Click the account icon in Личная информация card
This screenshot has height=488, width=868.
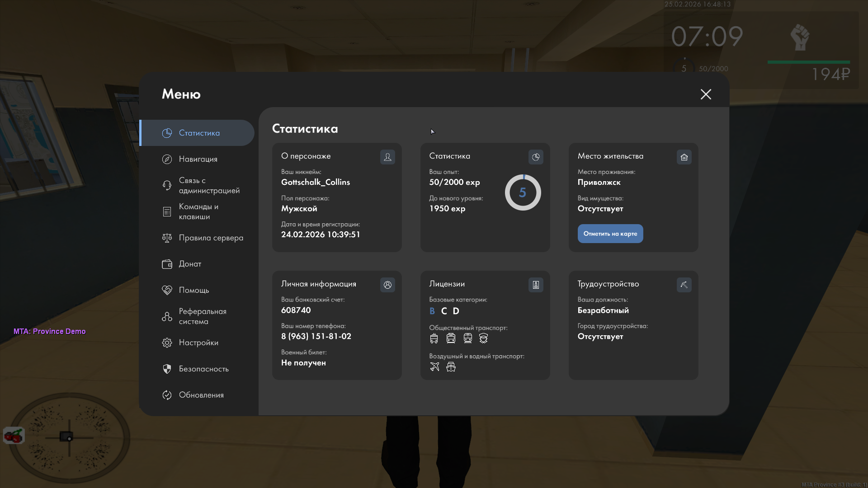[x=387, y=285]
